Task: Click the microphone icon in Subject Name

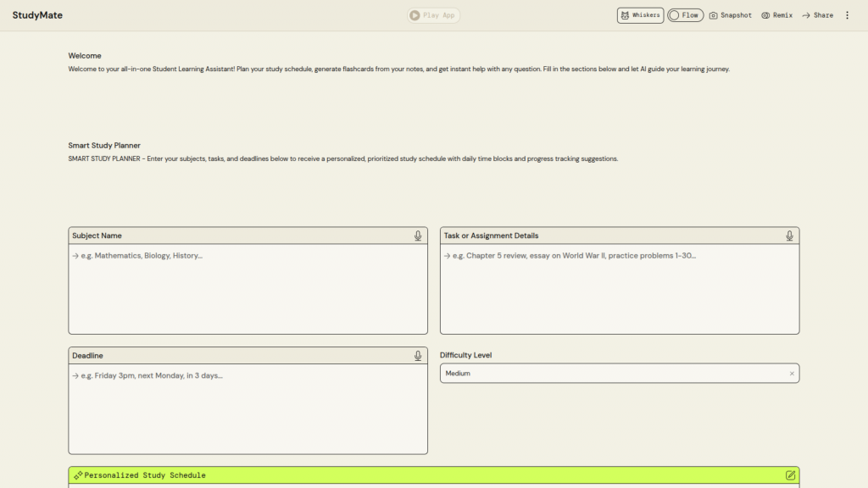Action: (x=418, y=236)
